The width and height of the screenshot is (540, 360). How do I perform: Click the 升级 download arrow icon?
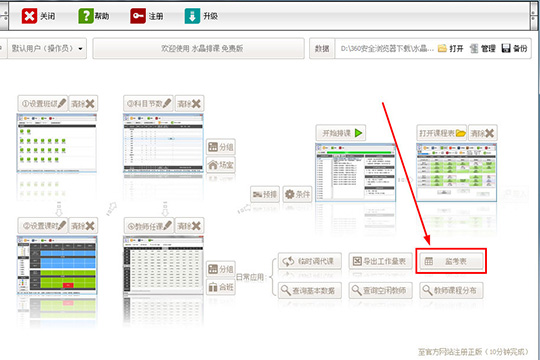coord(192,16)
